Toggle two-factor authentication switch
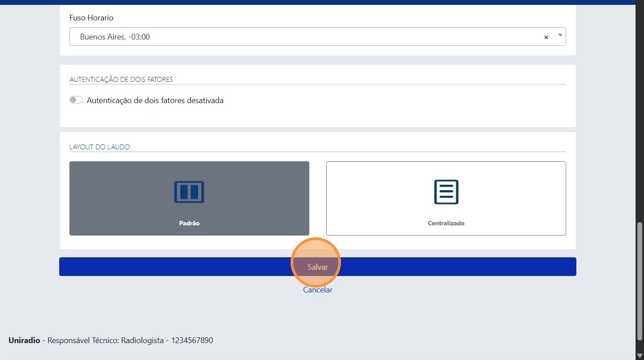This screenshot has height=360, width=644. (76, 100)
